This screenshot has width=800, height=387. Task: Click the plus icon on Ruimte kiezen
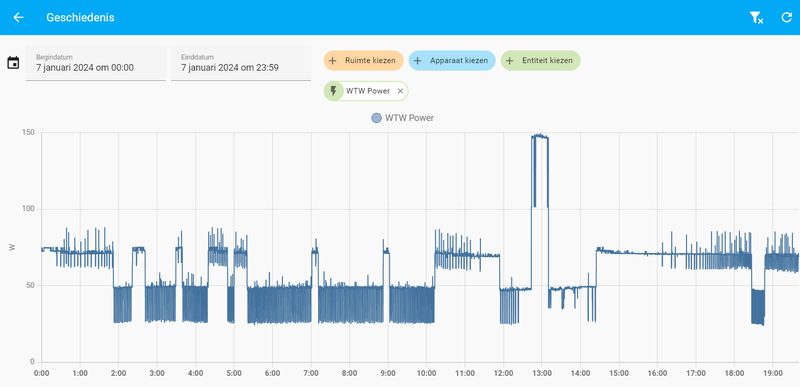coord(333,61)
